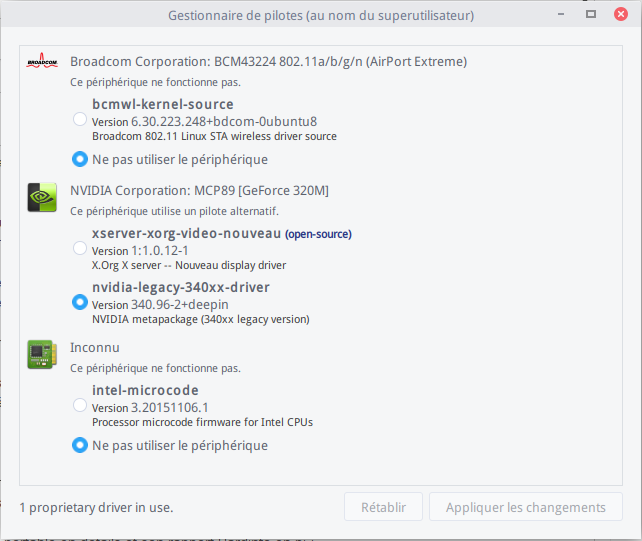
Task: Click the Broadcom logo icon
Action: (x=42, y=61)
